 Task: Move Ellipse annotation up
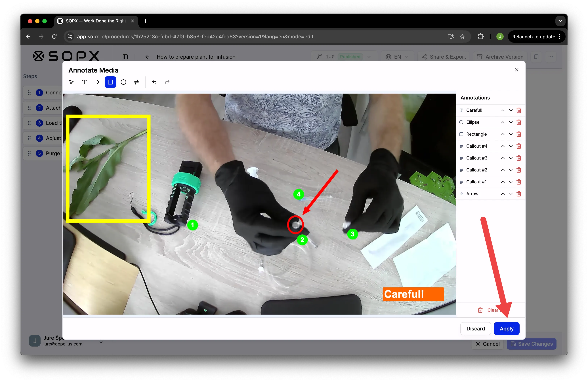pyautogui.click(x=503, y=122)
